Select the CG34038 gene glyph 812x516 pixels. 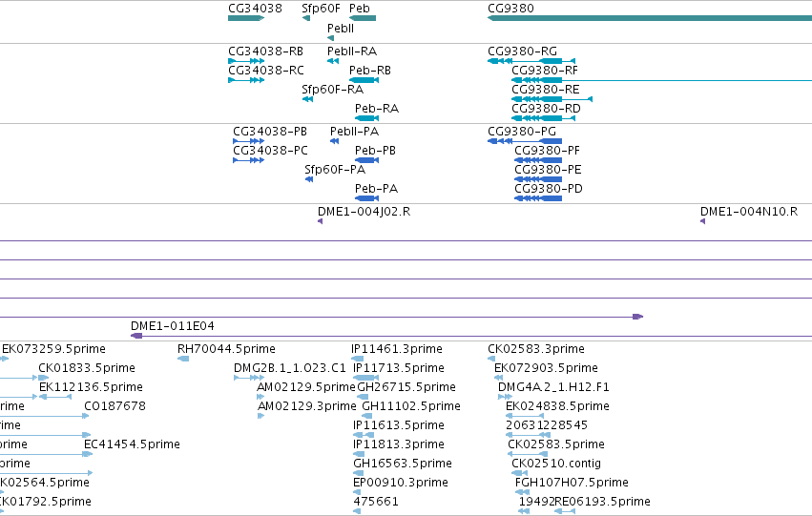click(246, 18)
